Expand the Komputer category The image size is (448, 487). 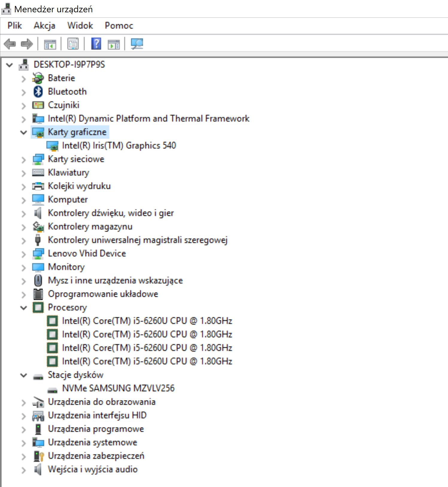pyautogui.click(x=24, y=200)
